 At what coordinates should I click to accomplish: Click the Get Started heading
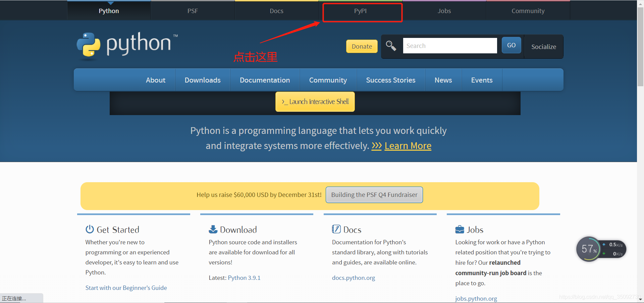point(118,230)
